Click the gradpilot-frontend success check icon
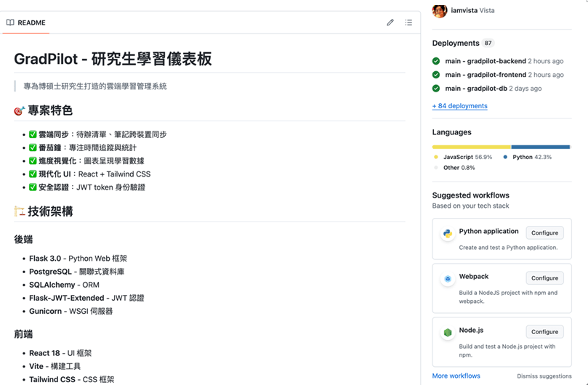The height and width of the screenshot is (385, 588). tap(436, 75)
